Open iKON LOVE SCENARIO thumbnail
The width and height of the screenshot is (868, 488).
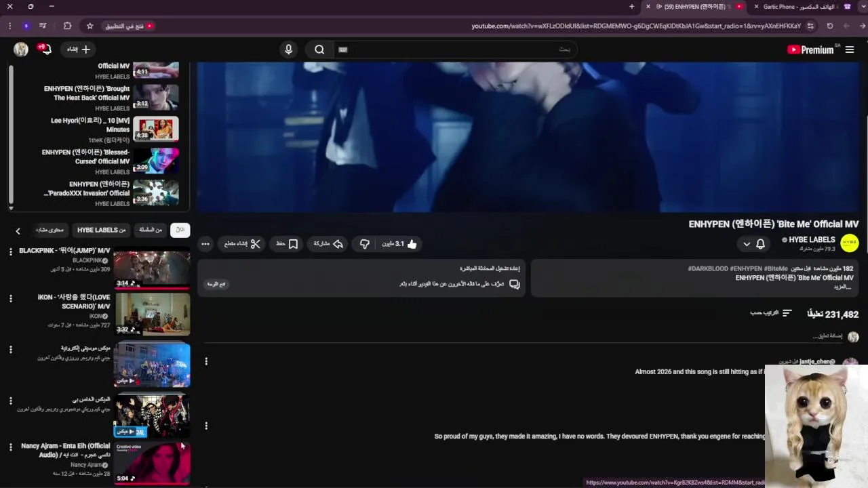point(153,314)
